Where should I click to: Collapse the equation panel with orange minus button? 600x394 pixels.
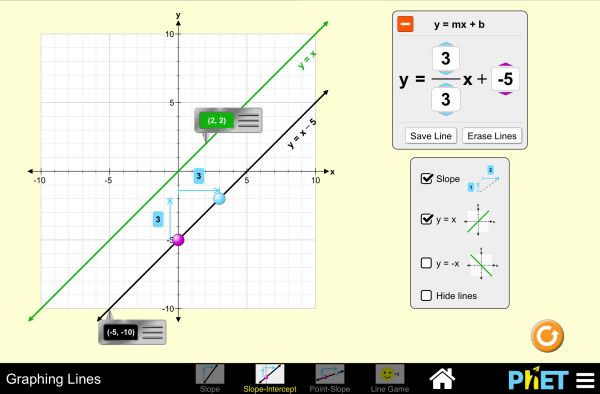pyautogui.click(x=405, y=24)
